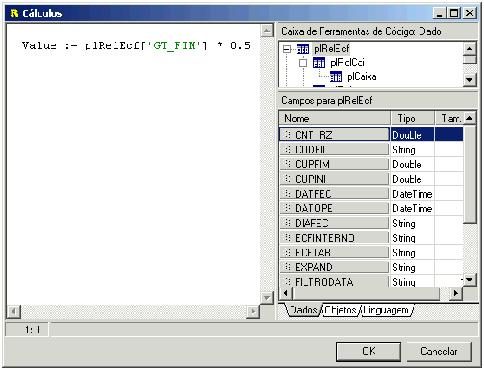The image size is (484, 370).
Task: Click the fields list vertical scrollbar thumb
Action: pyautogui.click(x=470, y=174)
